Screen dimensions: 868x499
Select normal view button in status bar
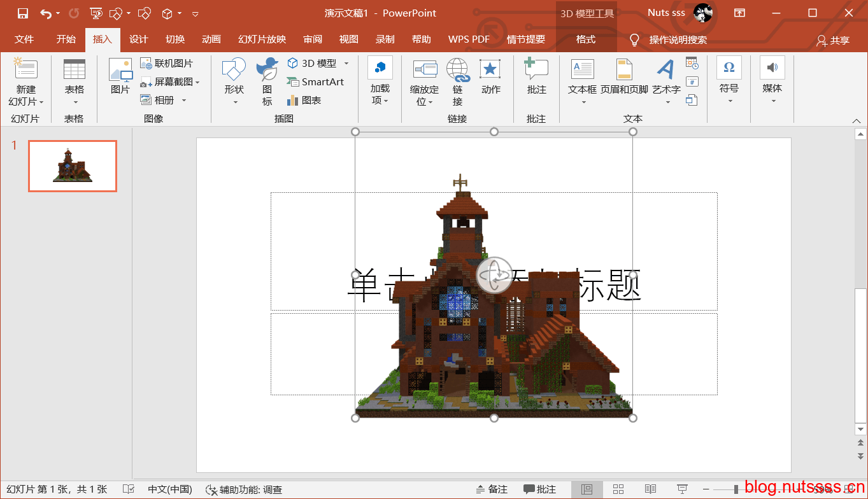[587, 489]
